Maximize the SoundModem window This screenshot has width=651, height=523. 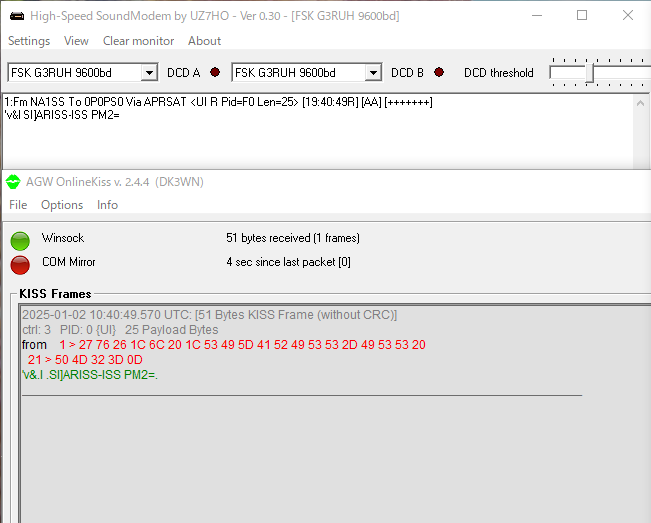point(582,15)
